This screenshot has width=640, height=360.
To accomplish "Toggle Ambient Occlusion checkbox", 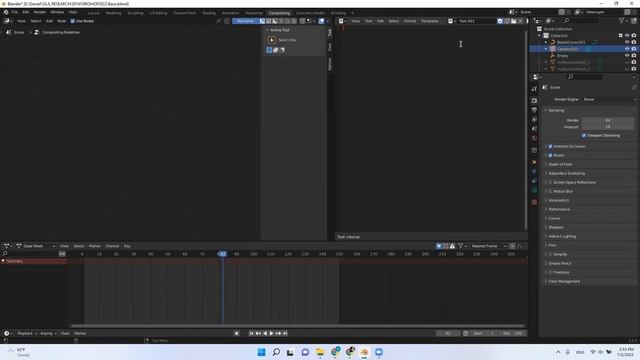I will point(550,146).
